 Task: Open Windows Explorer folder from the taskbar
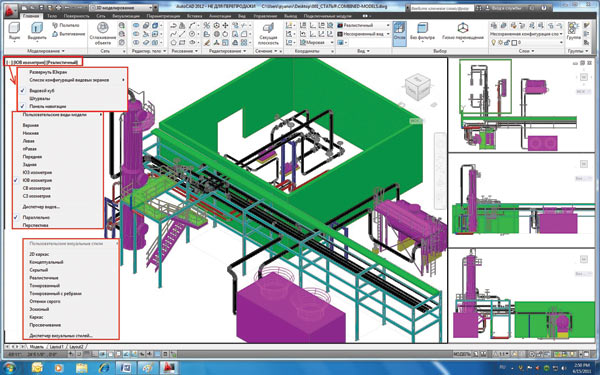point(82,368)
